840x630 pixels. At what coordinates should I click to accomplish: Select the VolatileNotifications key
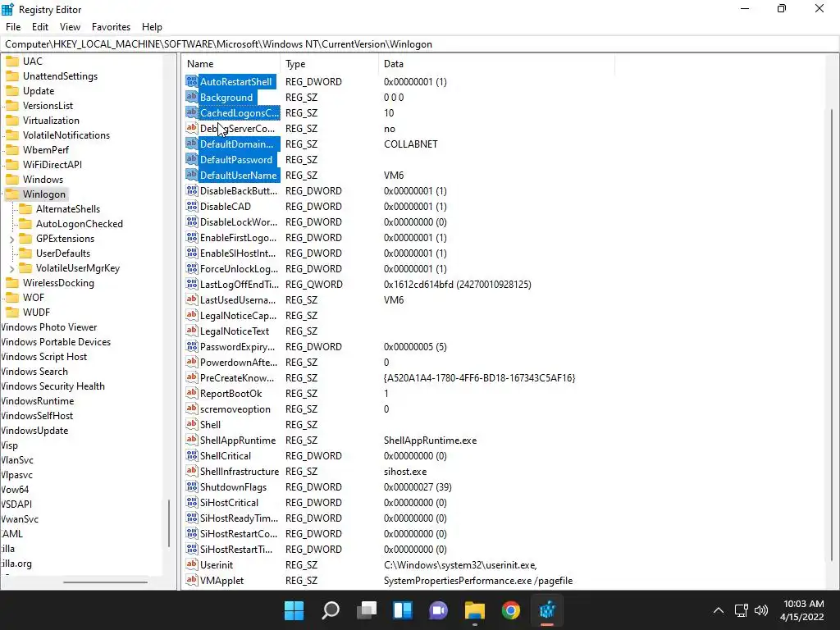pyautogui.click(x=66, y=135)
